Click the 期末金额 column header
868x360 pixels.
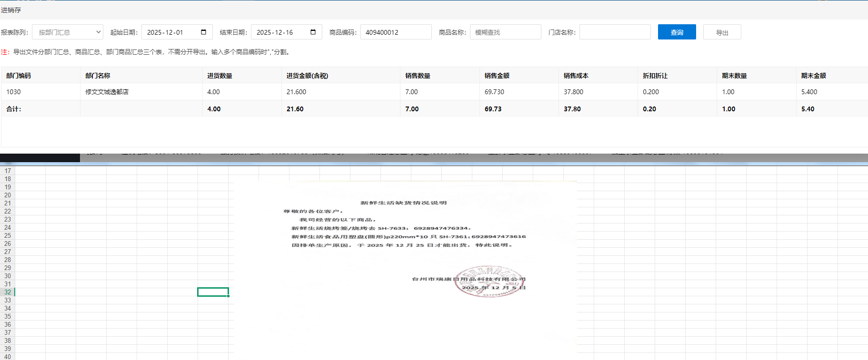point(813,76)
